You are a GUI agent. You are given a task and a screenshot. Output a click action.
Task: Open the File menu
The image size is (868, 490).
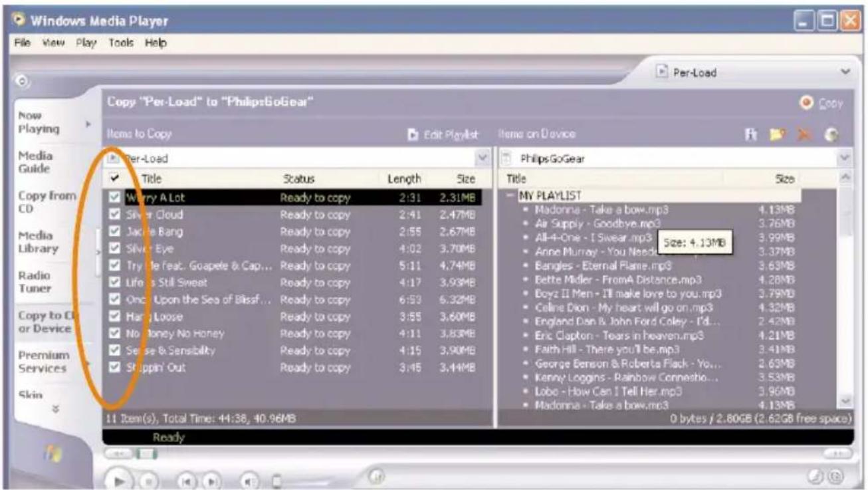[23, 43]
